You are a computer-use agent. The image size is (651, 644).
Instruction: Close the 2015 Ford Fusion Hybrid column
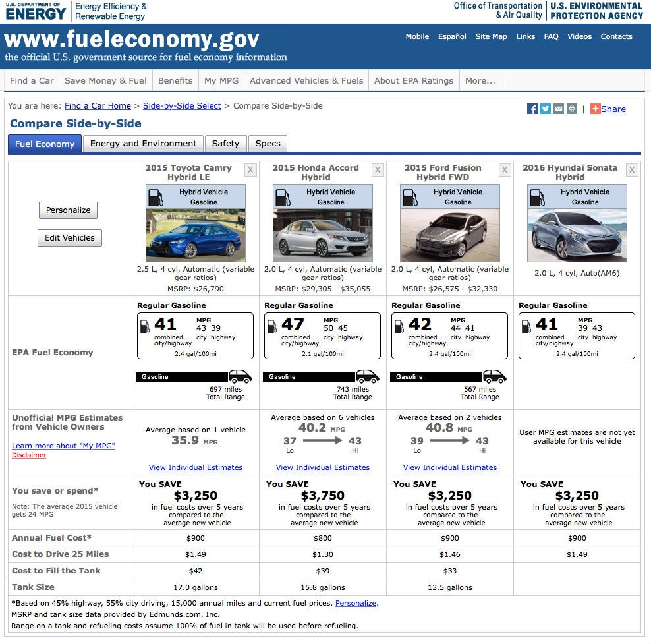click(x=505, y=170)
